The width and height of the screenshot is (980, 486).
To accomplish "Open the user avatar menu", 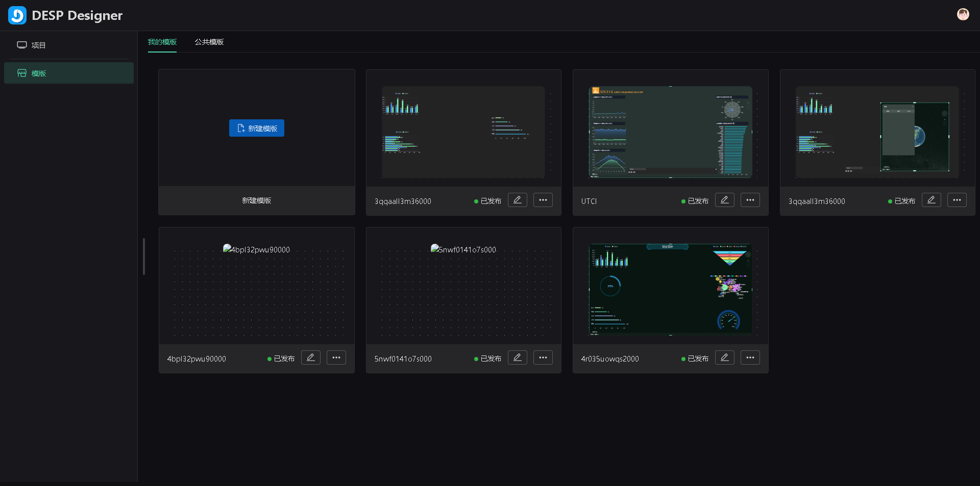I will tap(963, 14).
